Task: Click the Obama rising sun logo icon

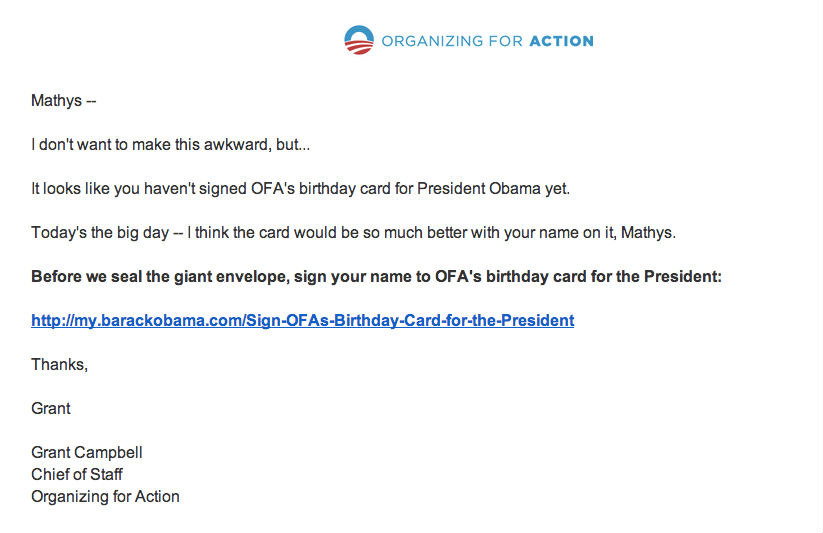Action: [x=358, y=41]
